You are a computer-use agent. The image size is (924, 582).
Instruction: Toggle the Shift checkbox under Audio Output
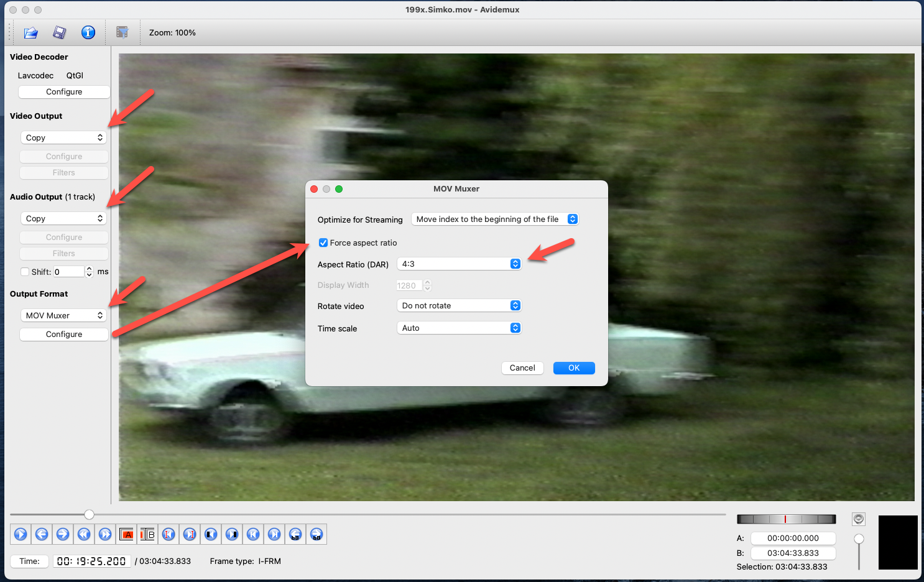25,272
